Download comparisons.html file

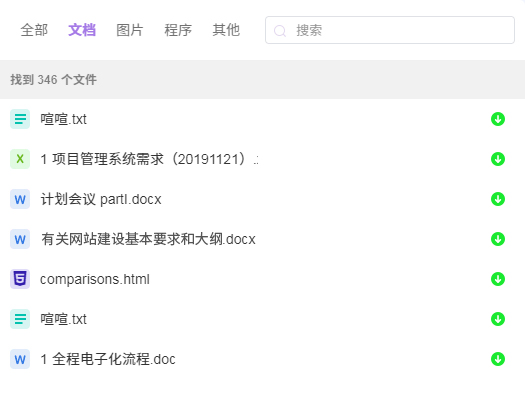(498, 279)
